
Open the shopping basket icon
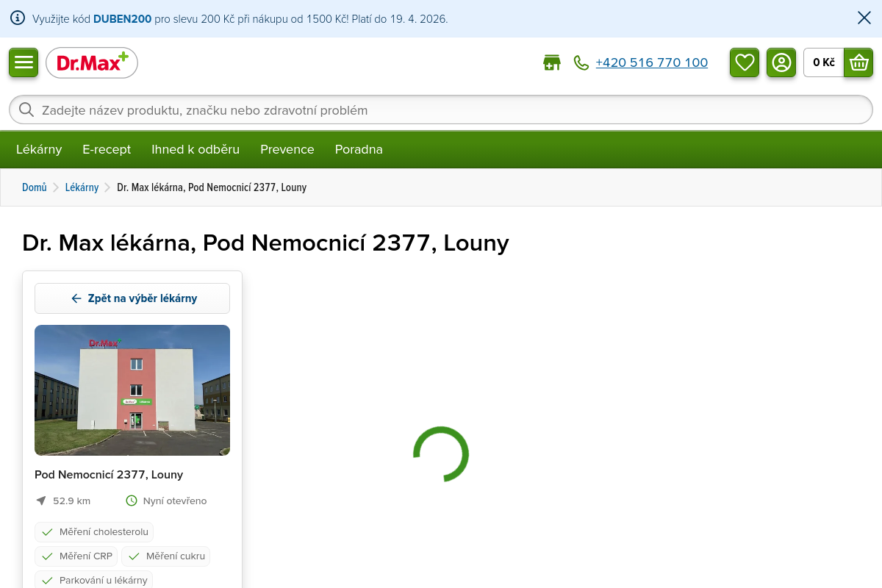858,62
